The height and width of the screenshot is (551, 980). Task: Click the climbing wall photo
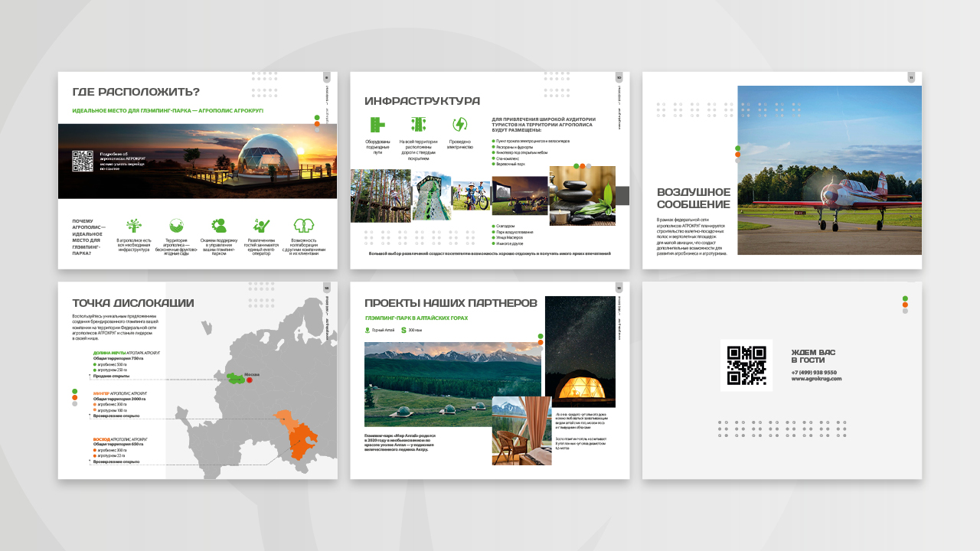pos(432,196)
